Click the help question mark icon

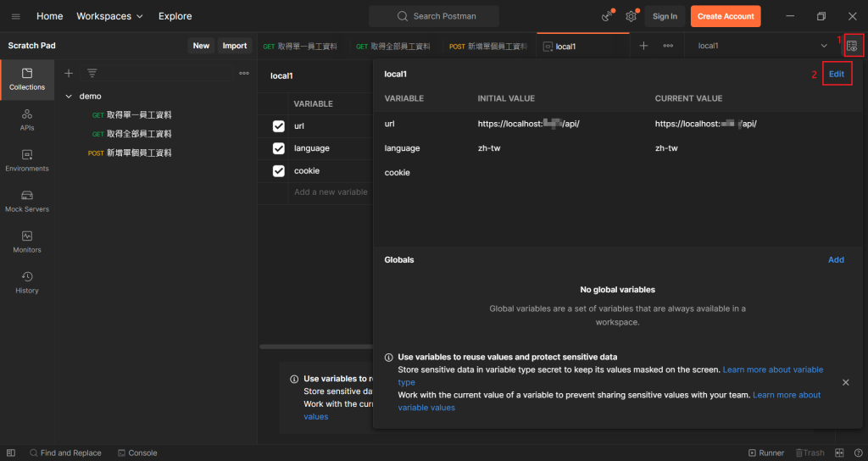tap(858, 453)
